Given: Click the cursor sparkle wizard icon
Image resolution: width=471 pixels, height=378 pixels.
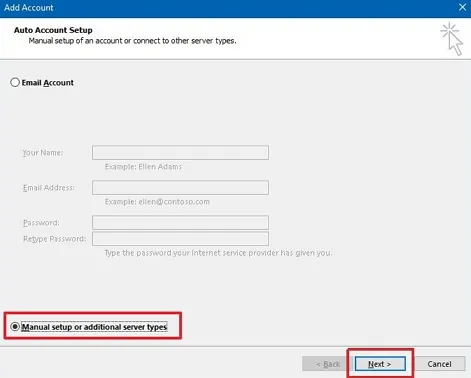Looking at the screenshot, I should [x=452, y=39].
